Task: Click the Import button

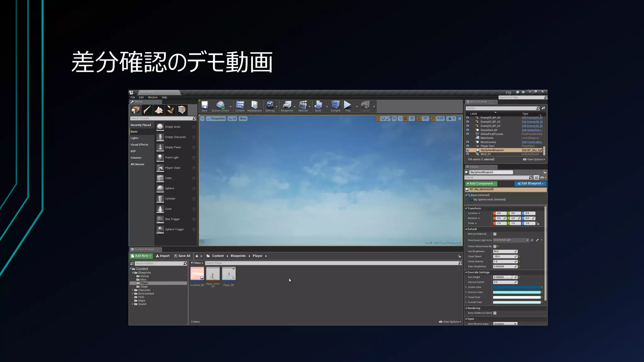Action: pyautogui.click(x=163, y=256)
